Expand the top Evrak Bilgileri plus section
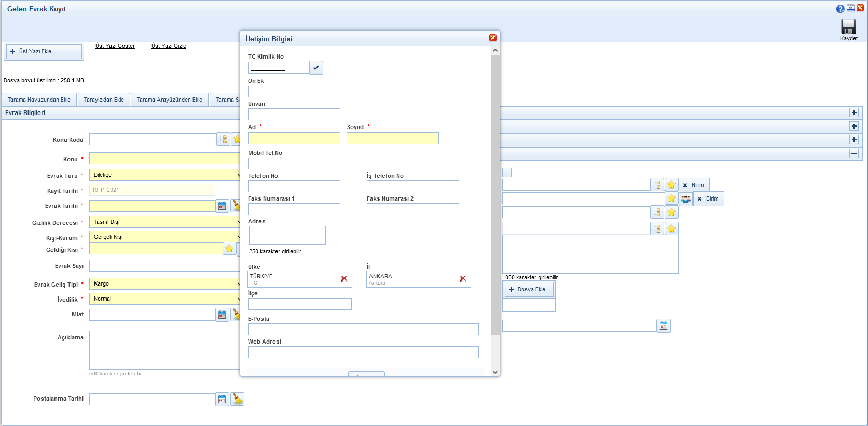 [x=853, y=113]
